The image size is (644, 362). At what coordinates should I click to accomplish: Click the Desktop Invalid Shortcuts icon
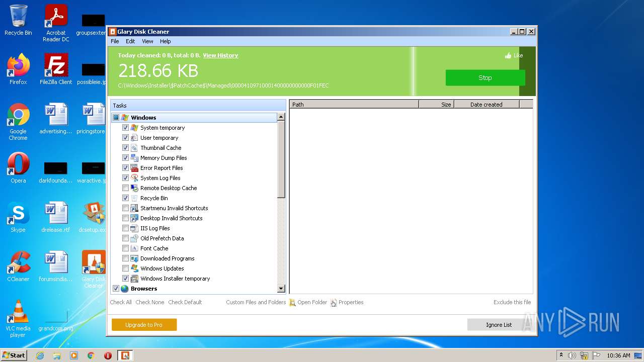tap(134, 218)
